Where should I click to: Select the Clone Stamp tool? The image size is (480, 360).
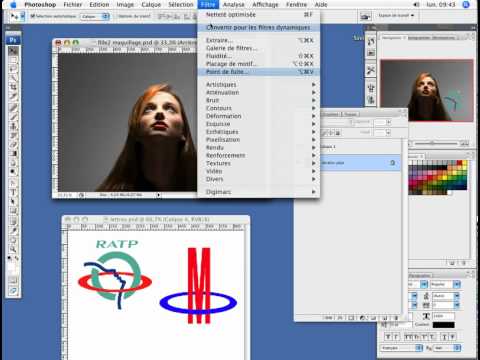click(13, 126)
